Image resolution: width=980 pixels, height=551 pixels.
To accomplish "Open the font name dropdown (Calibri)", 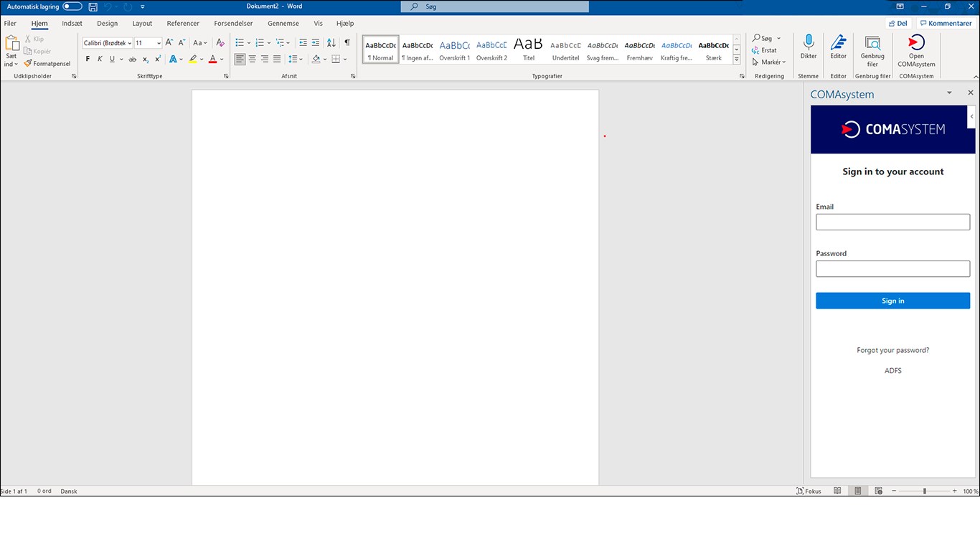I will (130, 43).
